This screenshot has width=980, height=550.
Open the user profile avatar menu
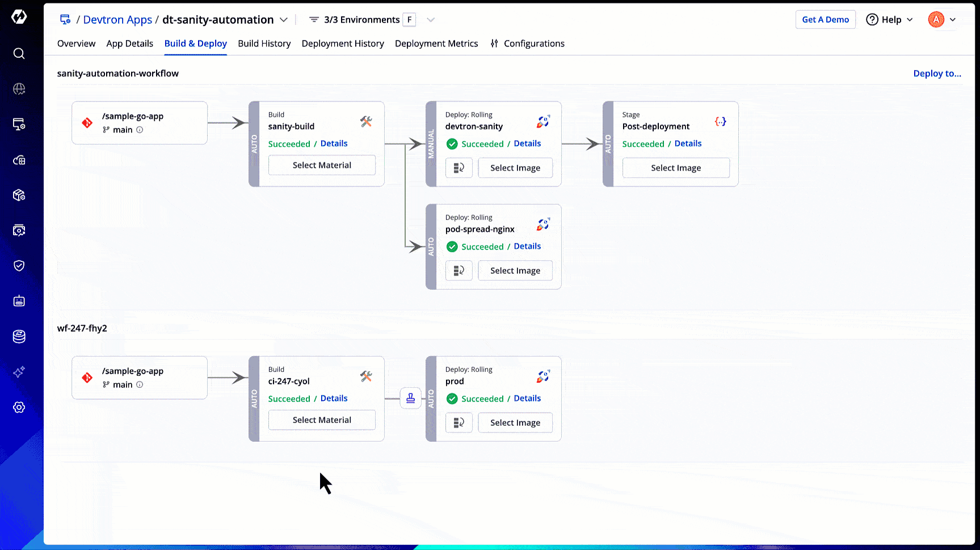click(x=942, y=20)
